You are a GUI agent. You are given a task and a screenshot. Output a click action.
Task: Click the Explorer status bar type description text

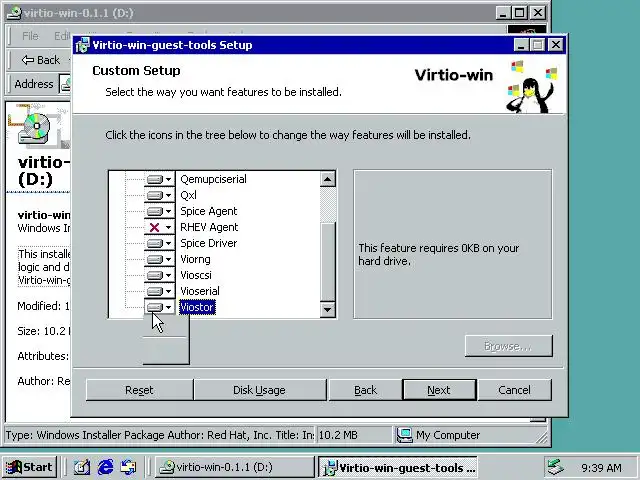point(160,435)
